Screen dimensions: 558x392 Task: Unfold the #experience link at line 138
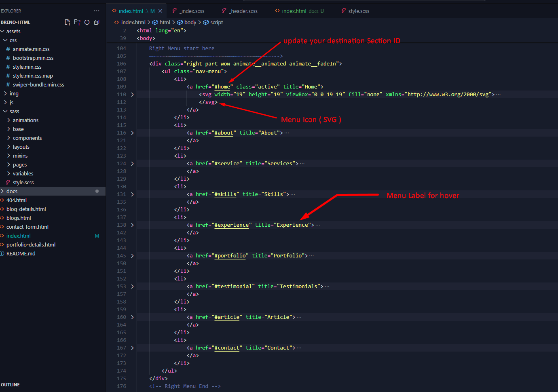[132, 225]
